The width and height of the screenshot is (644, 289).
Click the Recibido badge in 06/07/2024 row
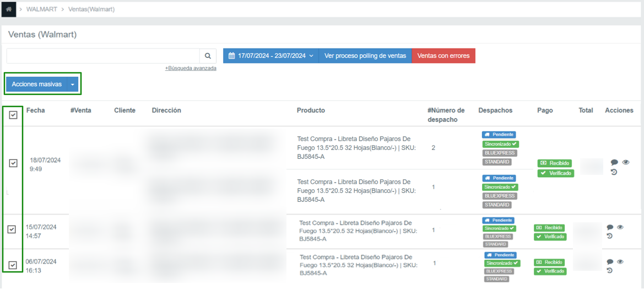[x=549, y=263]
